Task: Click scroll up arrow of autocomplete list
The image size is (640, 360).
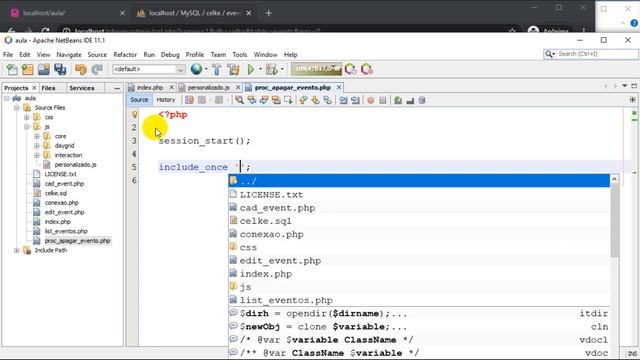Action: coord(614,179)
